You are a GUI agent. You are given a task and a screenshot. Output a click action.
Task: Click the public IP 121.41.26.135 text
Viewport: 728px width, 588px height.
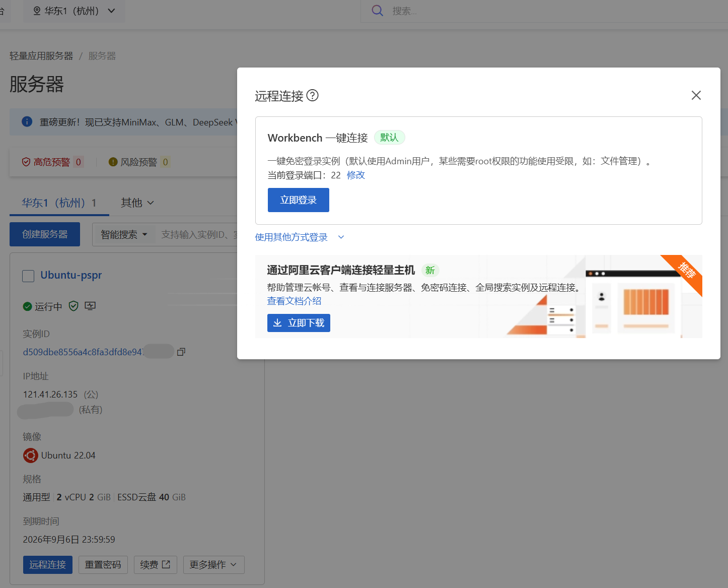click(x=50, y=394)
